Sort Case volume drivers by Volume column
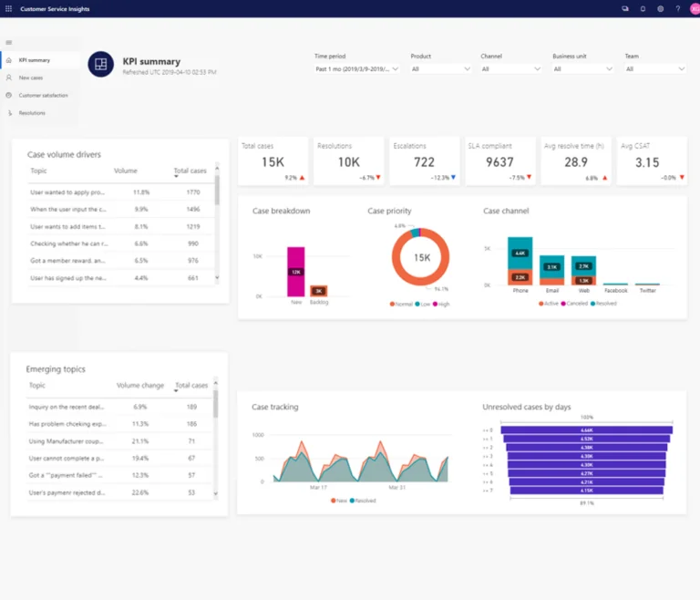 pos(126,171)
